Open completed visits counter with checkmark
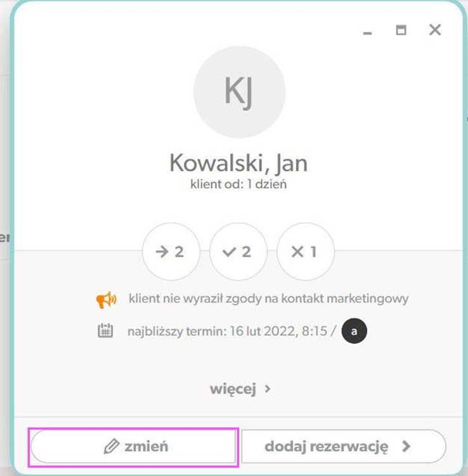The width and height of the screenshot is (468, 476). [238, 252]
